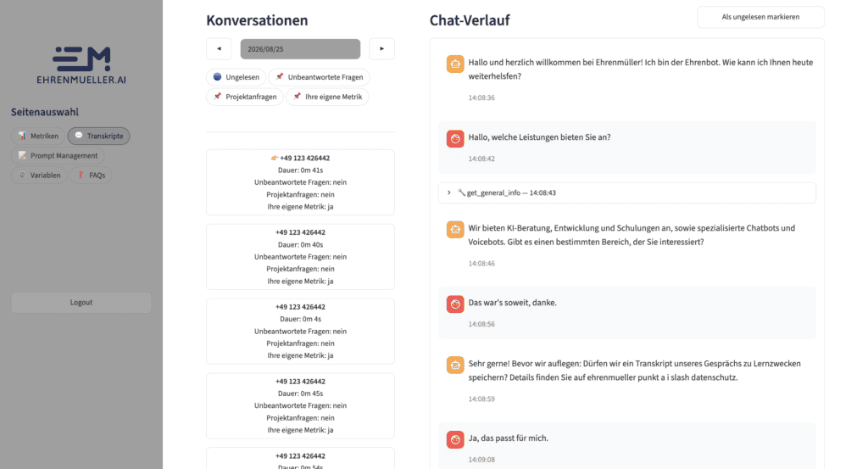Click the Konversationen heading
868x469 pixels.
pos(257,20)
